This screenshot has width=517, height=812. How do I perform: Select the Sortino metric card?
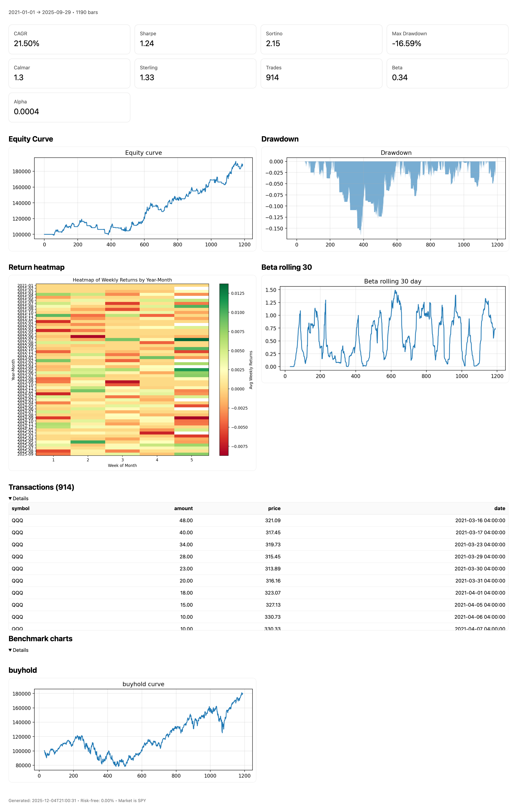pos(321,39)
